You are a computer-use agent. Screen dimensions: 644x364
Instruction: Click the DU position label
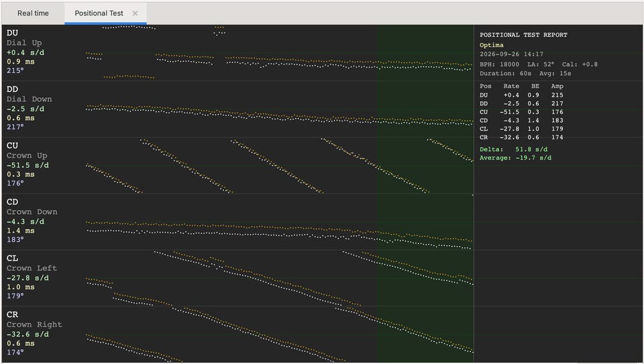click(12, 33)
